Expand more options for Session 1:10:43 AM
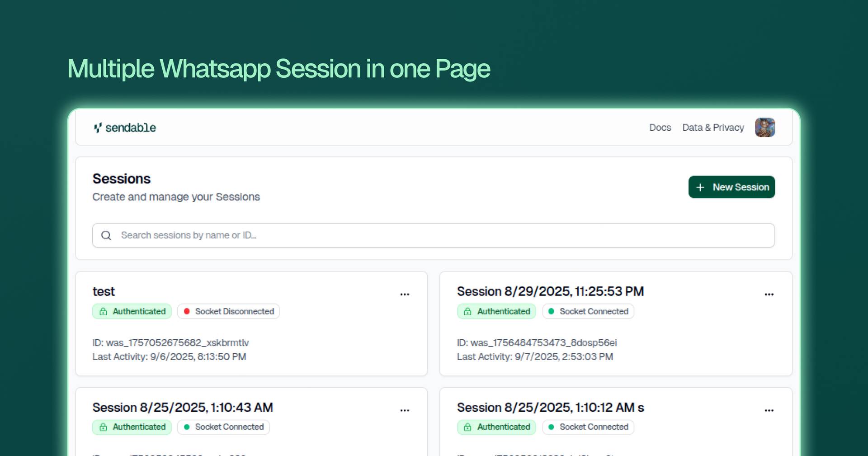This screenshot has height=456, width=868. pos(405,410)
